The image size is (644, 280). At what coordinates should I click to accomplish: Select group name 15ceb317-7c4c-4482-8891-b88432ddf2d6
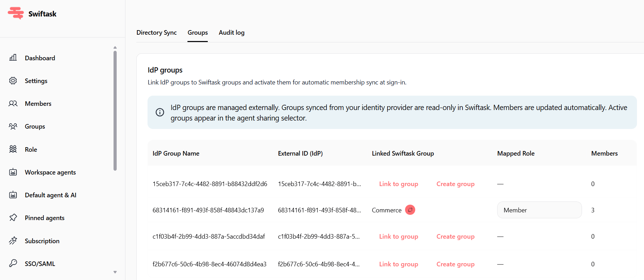point(210,184)
